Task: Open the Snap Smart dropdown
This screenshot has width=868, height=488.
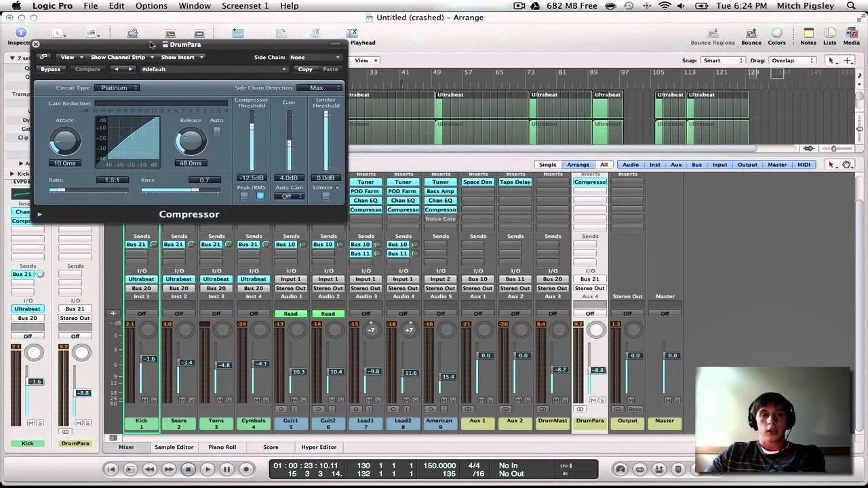Action: pos(722,60)
